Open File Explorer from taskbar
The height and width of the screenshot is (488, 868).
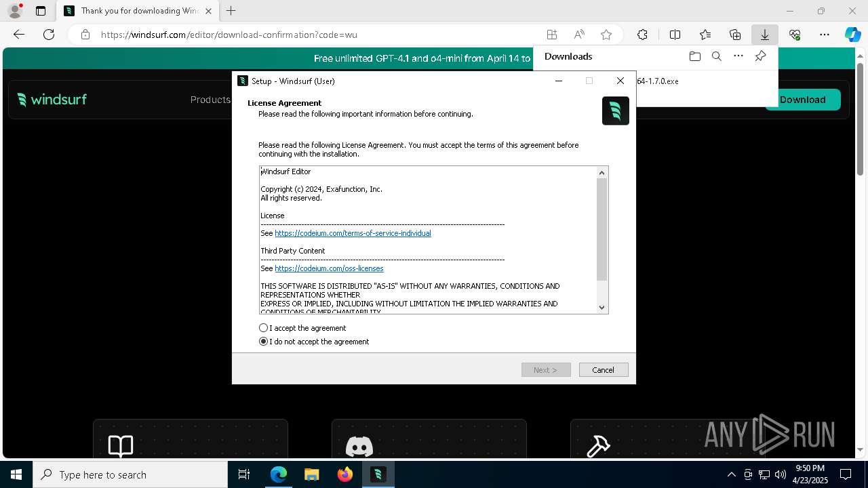coord(311,474)
